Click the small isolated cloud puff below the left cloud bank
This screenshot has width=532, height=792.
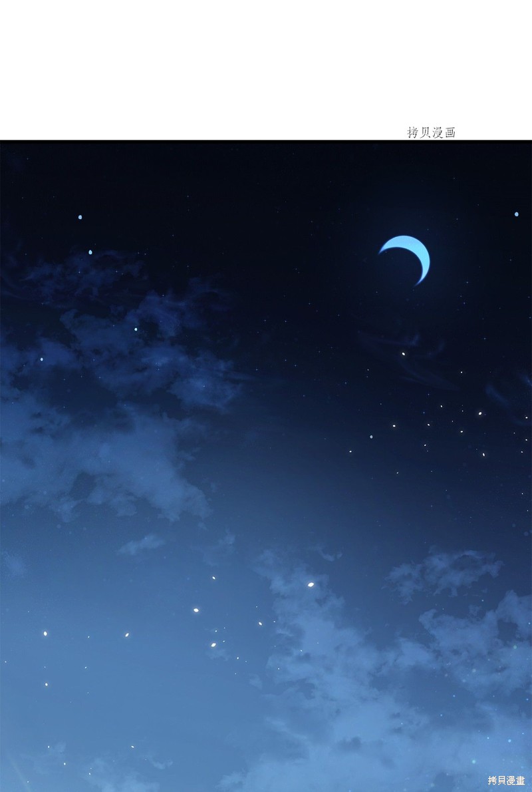click(x=142, y=544)
